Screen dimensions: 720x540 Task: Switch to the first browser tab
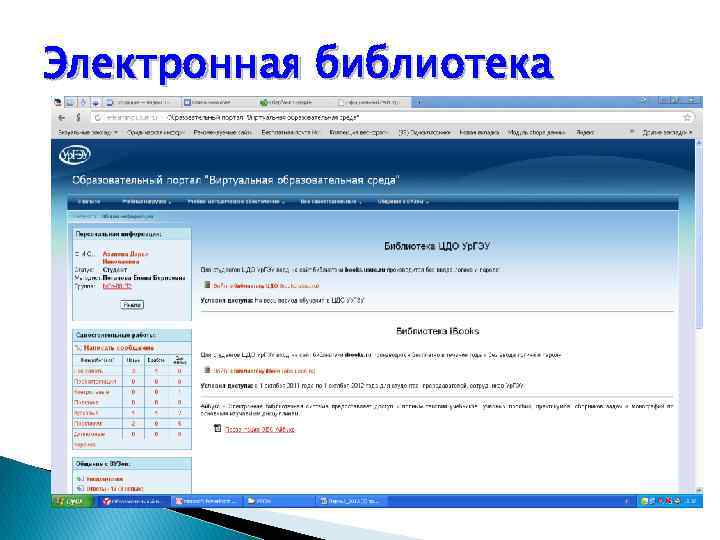[140, 102]
